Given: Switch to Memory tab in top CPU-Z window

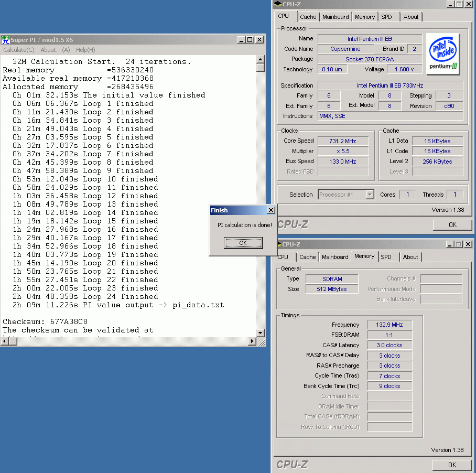Looking at the screenshot, I should [x=365, y=17].
